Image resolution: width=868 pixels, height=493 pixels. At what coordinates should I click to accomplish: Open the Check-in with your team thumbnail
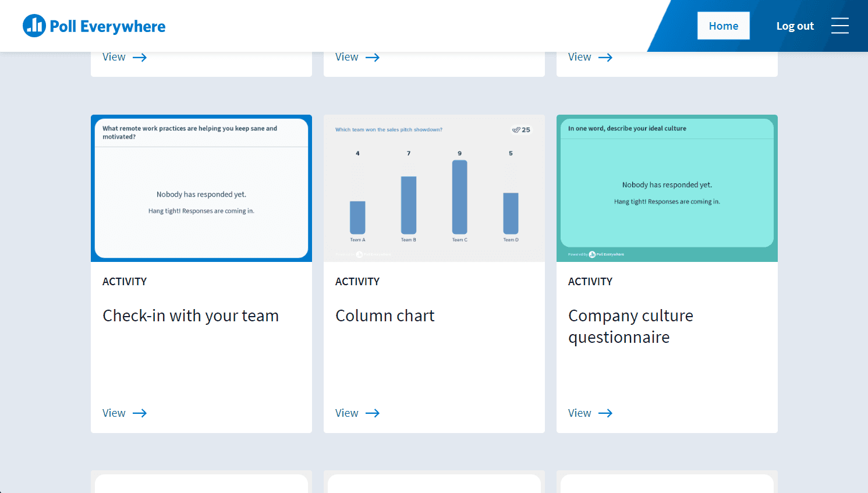(201, 188)
